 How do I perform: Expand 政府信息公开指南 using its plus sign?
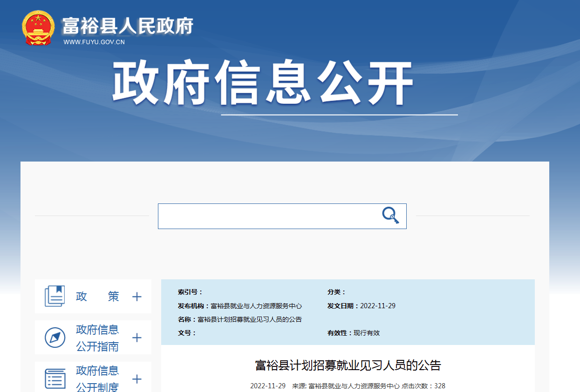coord(136,338)
